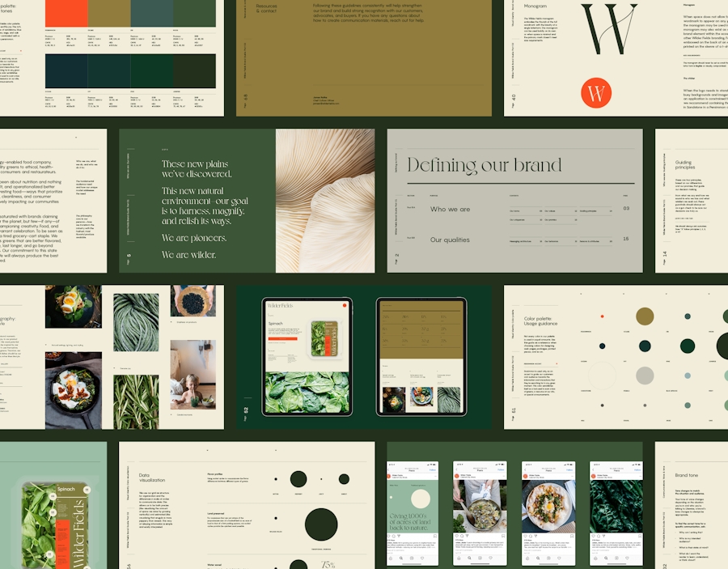
Task: Click the 'Monogram' heading
Action: tap(535, 6)
